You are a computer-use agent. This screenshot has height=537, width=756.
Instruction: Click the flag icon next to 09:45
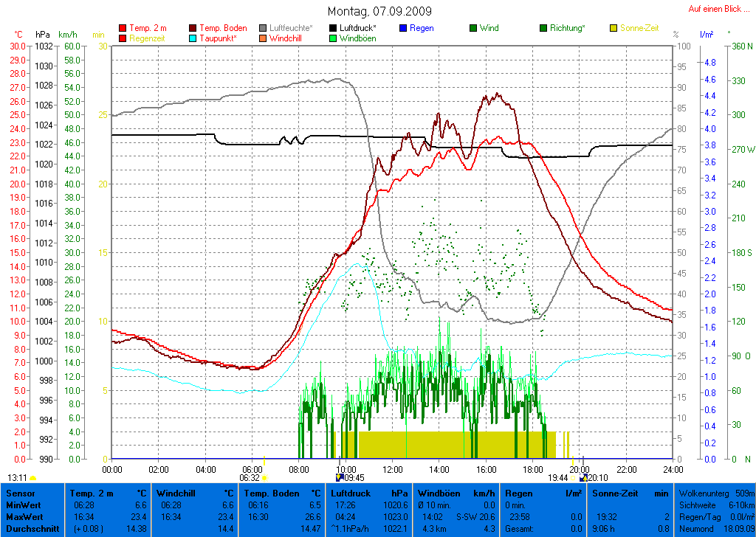click(339, 478)
